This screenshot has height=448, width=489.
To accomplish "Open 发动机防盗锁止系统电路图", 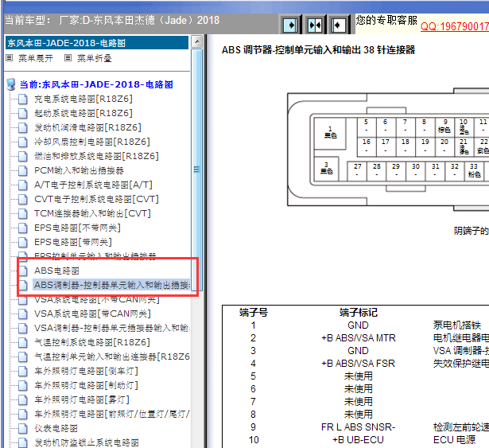I will pos(87,443).
